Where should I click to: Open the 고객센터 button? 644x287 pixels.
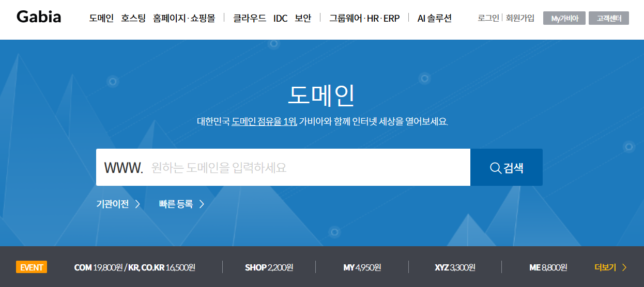tap(609, 19)
